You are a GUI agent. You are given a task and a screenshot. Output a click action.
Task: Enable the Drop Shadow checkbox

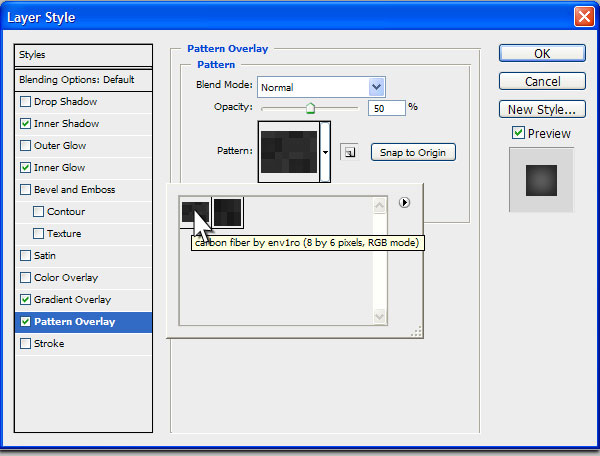[x=25, y=102]
